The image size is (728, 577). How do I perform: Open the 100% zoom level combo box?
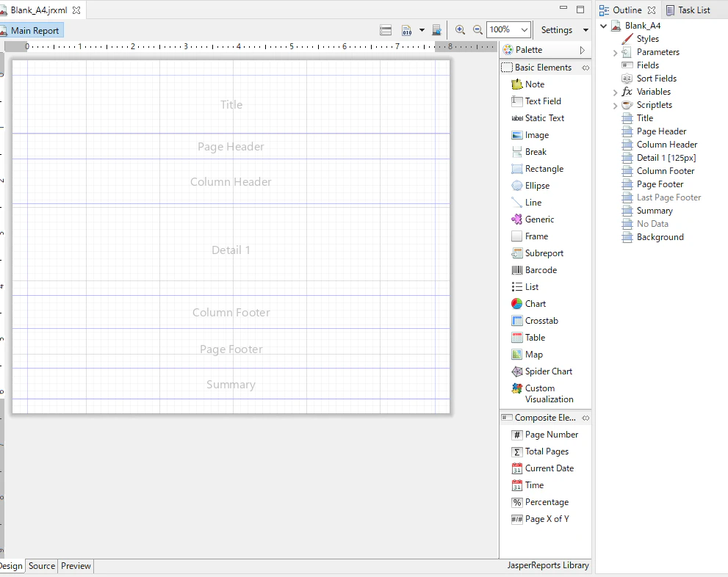[x=508, y=29]
